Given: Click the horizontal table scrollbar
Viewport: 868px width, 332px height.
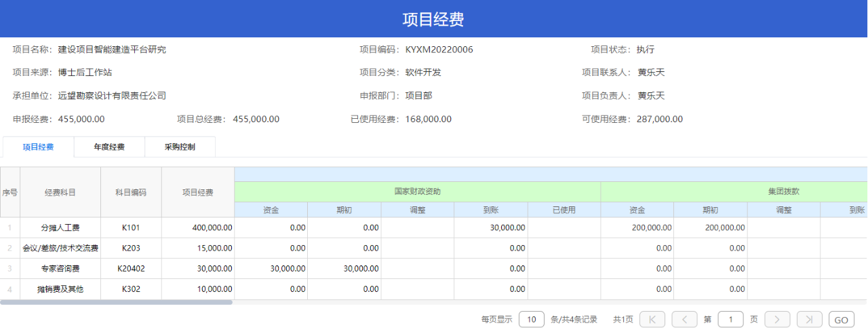Looking at the screenshot, I should [117, 302].
